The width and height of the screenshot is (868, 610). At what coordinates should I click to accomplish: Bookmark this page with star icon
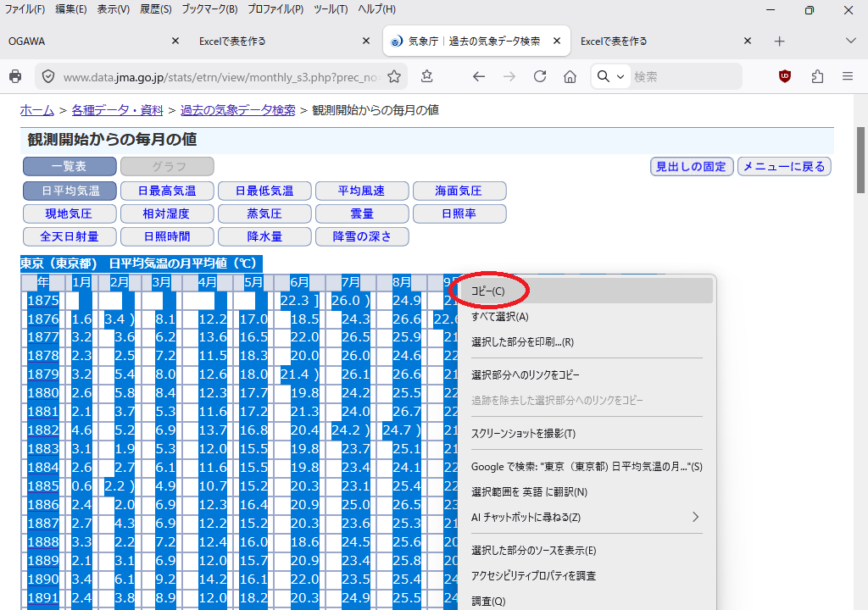[394, 76]
